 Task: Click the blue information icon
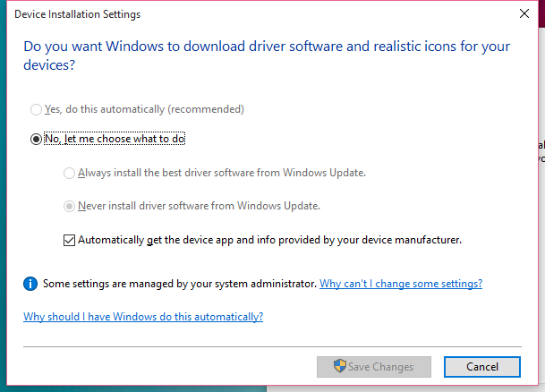(x=30, y=284)
